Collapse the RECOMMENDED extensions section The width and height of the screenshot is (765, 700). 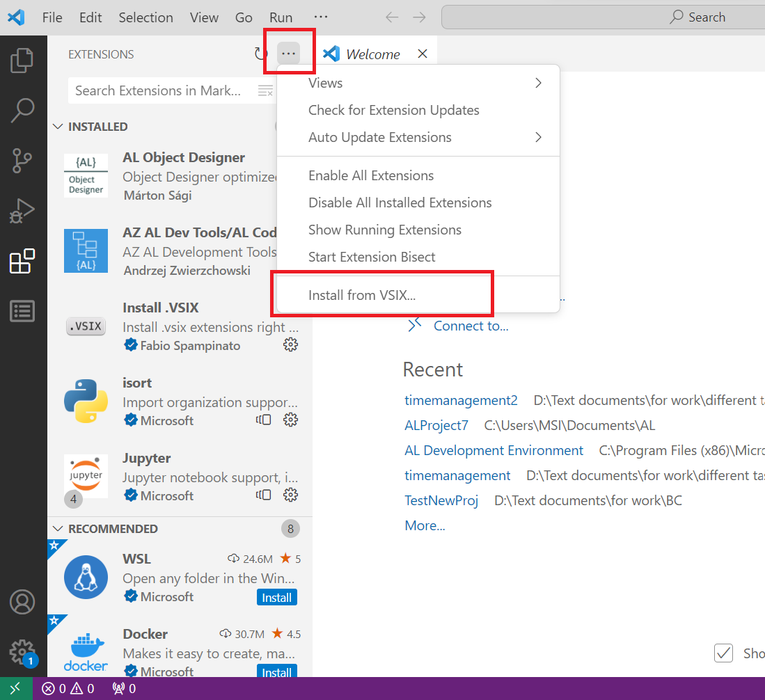(58, 529)
